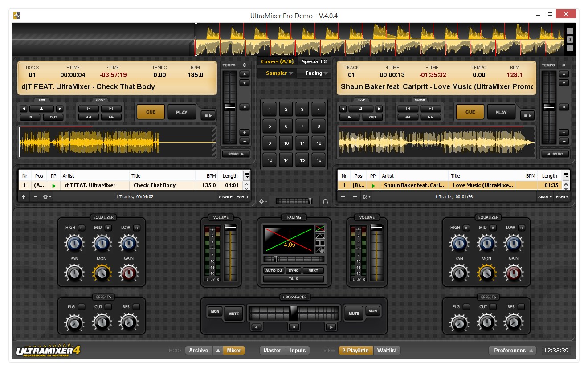Toggle left equalizer LOW kill K button

(137, 228)
